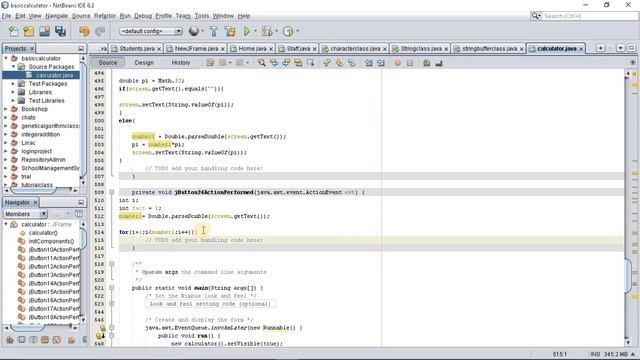Switch to the characterclass.java tab

click(x=355, y=49)
